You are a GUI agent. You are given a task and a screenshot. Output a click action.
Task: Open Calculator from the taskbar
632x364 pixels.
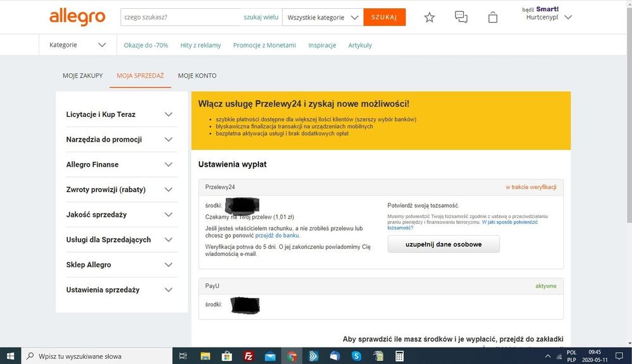point(399,356)
